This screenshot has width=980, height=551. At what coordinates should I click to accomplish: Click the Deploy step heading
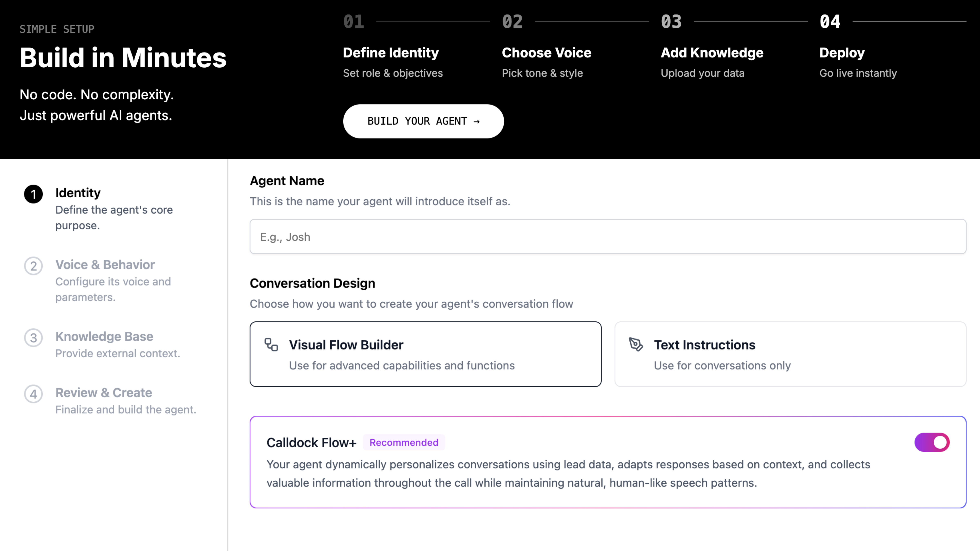click(x=842, y=53)
